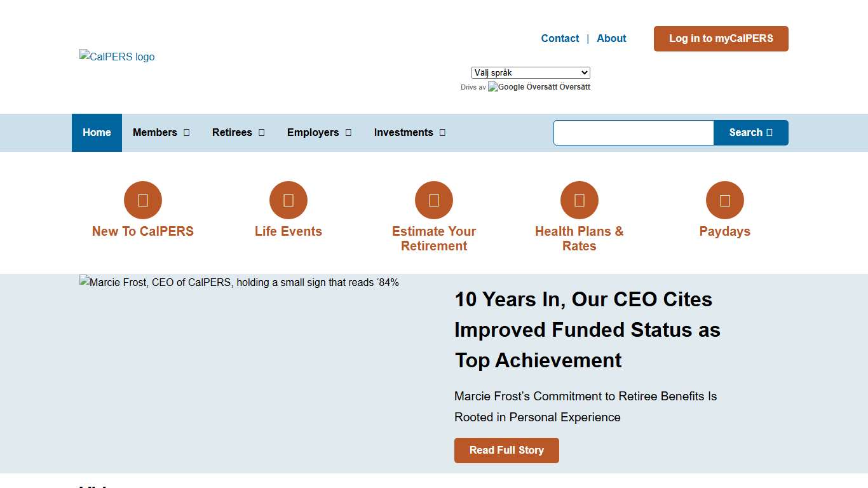Click the Marcie Frost CEO image
The width and height of the screenshot is (868, 488).
[239, 283]
